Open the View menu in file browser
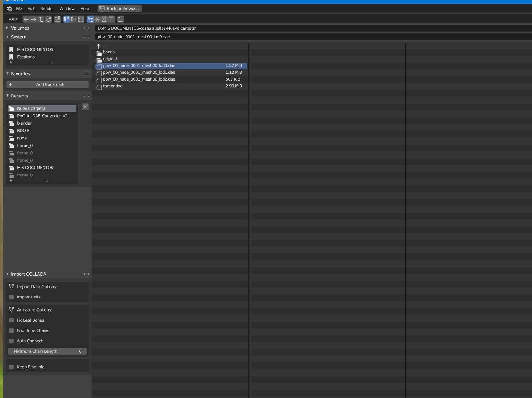This screenshot has height=398, width=532. click(13, 19)
